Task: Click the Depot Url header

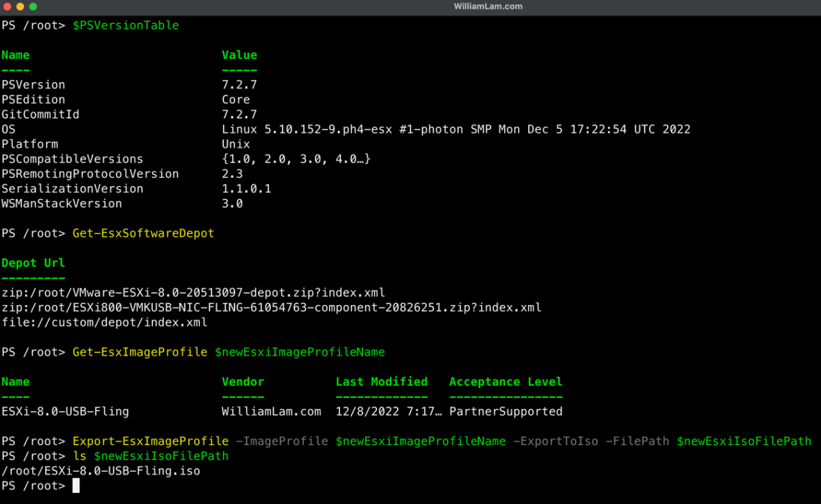Action: click(34, 263)
